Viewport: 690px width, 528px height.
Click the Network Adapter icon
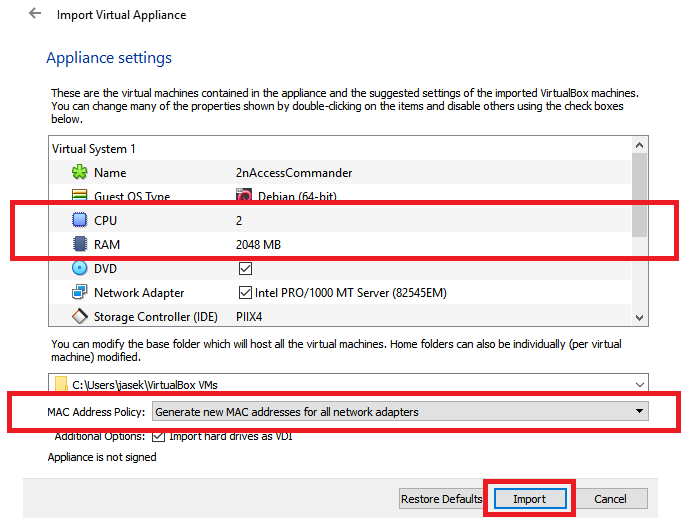[80, 292]
